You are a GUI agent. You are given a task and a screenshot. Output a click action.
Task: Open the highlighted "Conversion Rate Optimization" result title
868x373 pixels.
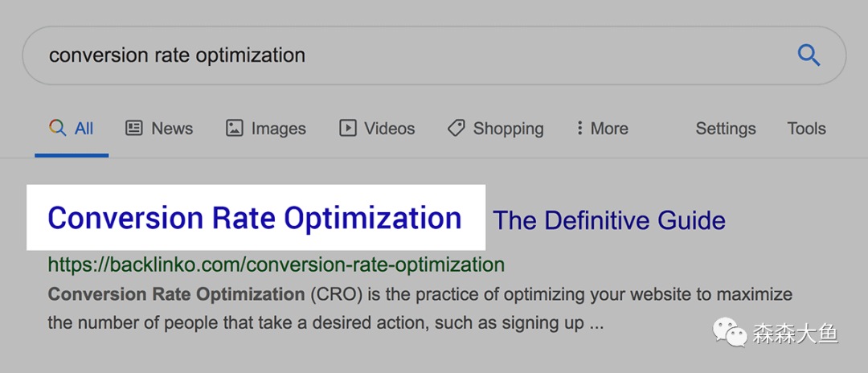tap(255, 219)
